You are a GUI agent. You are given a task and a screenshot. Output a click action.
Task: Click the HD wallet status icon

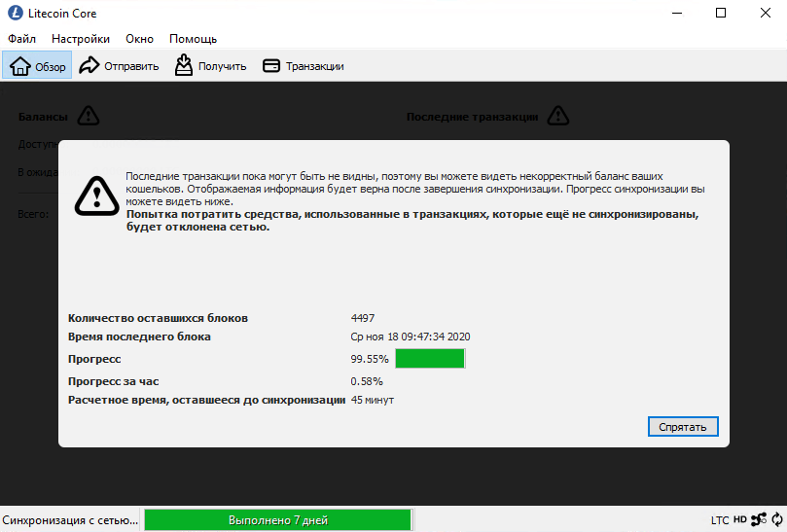739,520
